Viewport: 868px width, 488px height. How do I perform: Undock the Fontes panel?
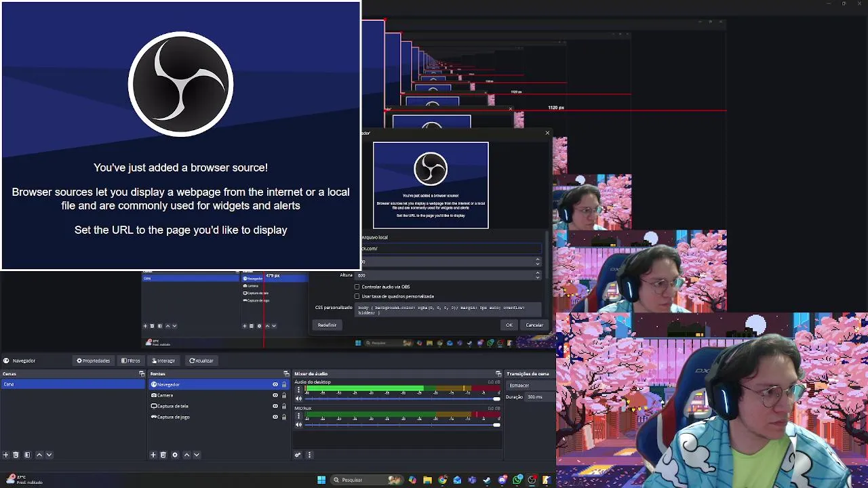(x=285, y=373)
